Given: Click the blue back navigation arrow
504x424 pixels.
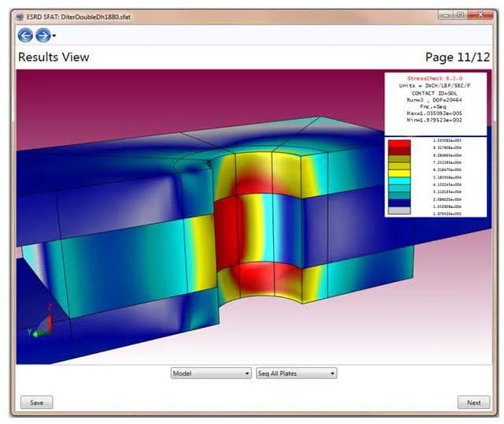Looking at the screenshot, I should pos(25,35).
